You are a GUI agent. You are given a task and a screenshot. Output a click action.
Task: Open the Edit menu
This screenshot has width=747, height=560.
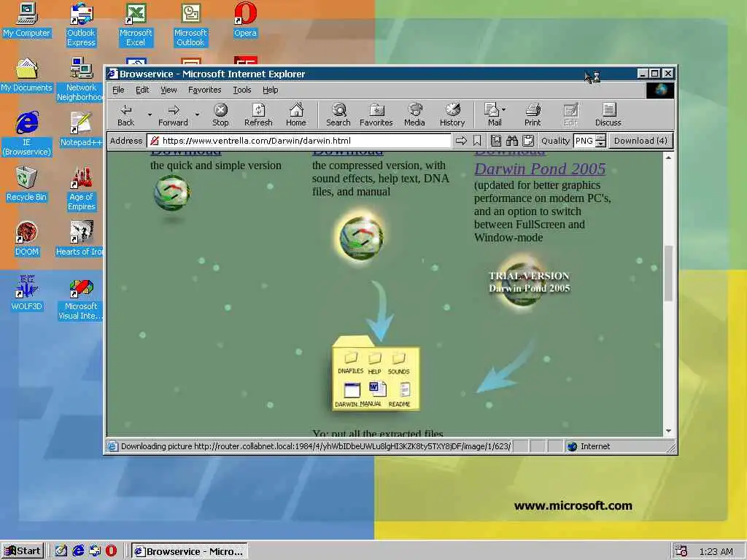142,90
